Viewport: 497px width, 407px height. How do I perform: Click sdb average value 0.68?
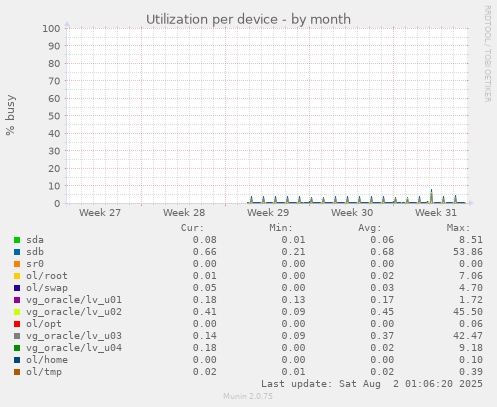[x=382, y=252]
